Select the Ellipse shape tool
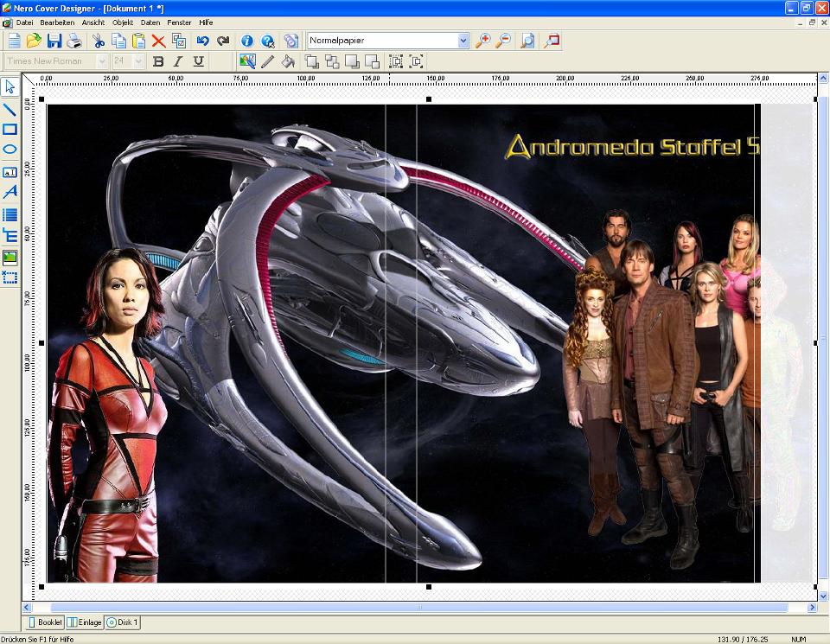This screenshot has height=644, width=830. (x=10, y=150)
